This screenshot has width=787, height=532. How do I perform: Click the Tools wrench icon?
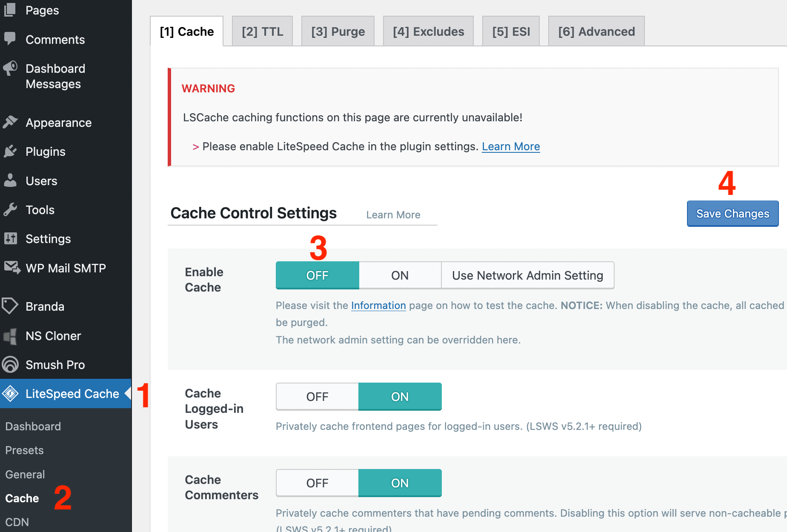10,209
